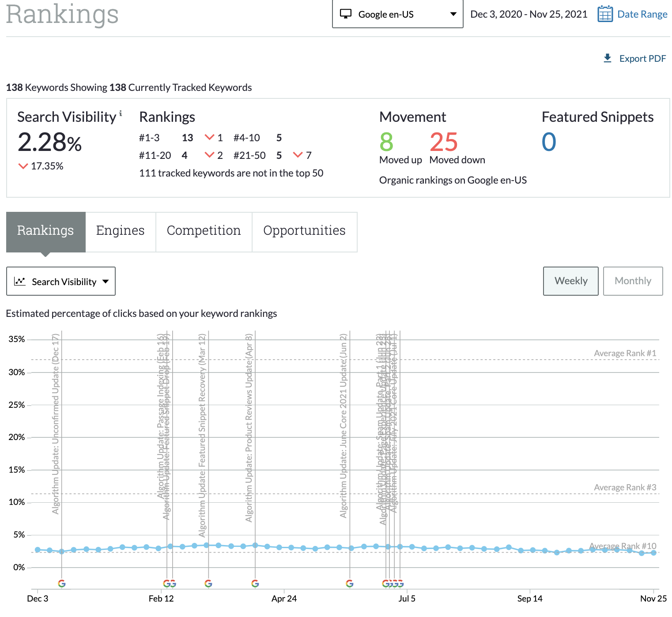This screenshot has width=672, height=617.
Task: Click the last data point at Nov 25
Action: [x=653, y=553]
